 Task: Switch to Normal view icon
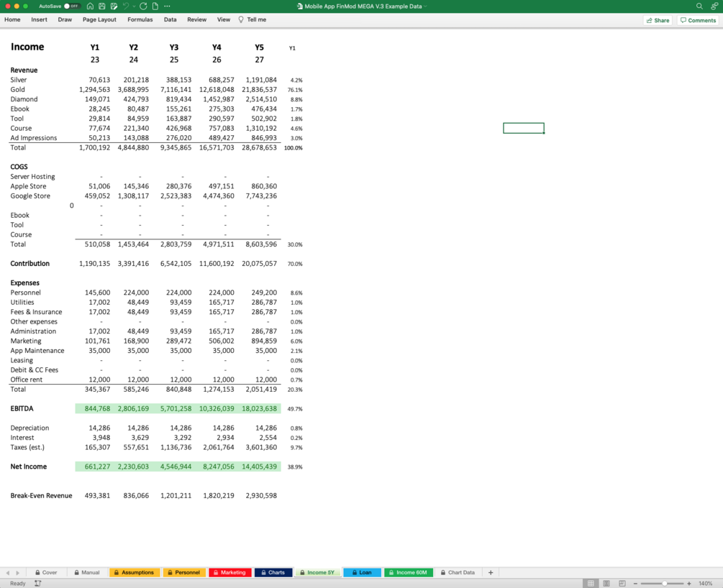point(591,584)
